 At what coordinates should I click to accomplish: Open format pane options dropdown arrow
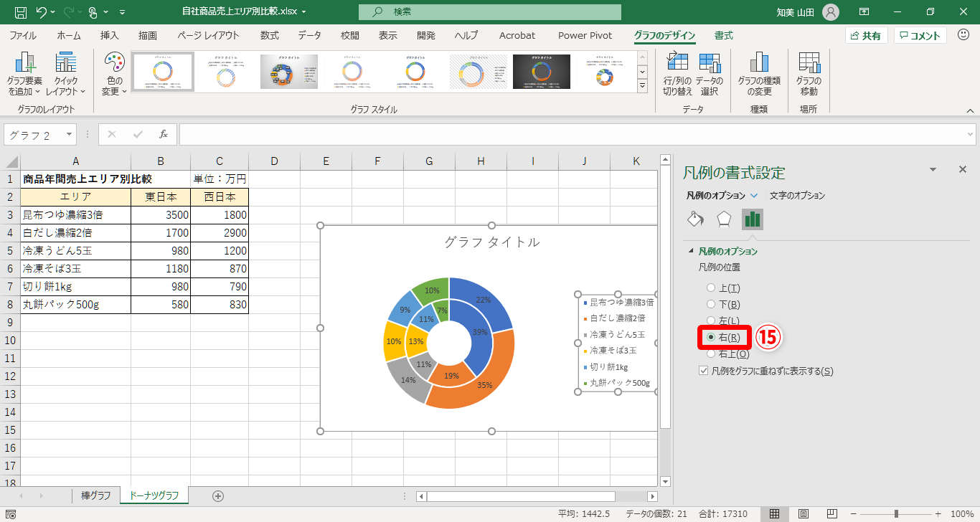click(x=933, y=169)
